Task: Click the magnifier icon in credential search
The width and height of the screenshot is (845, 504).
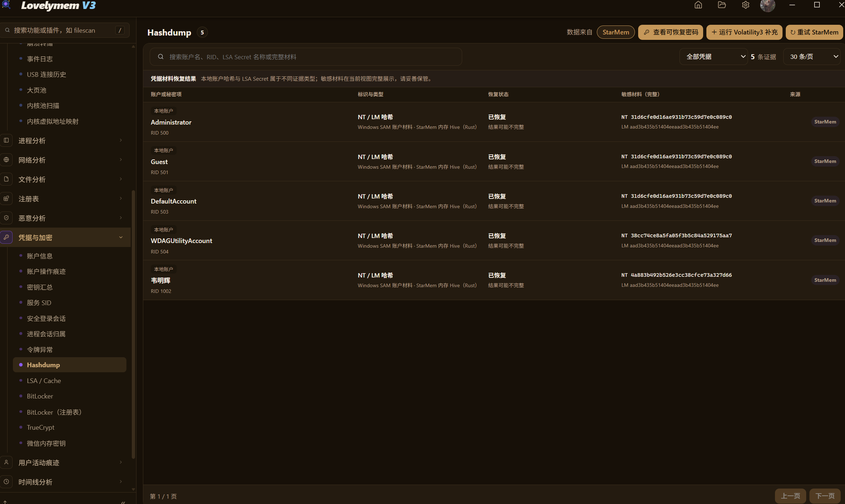Action: click(161, 57)
